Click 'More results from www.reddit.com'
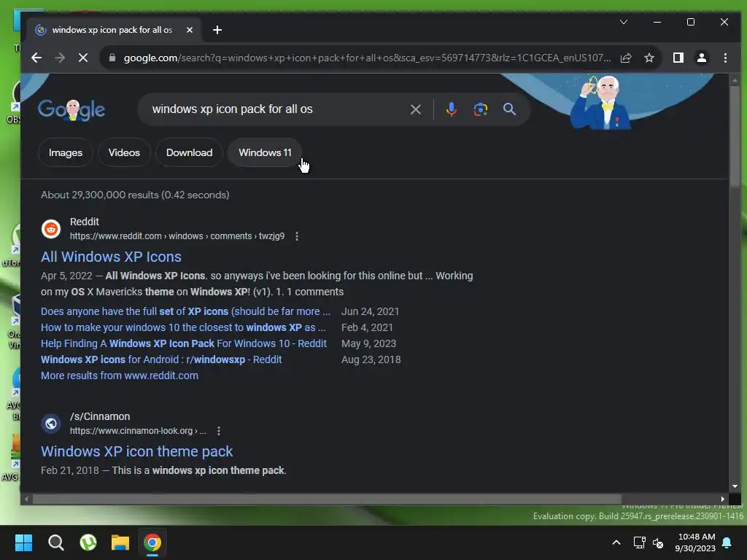The width and height of the screenshot is (747, 560). 119,376
